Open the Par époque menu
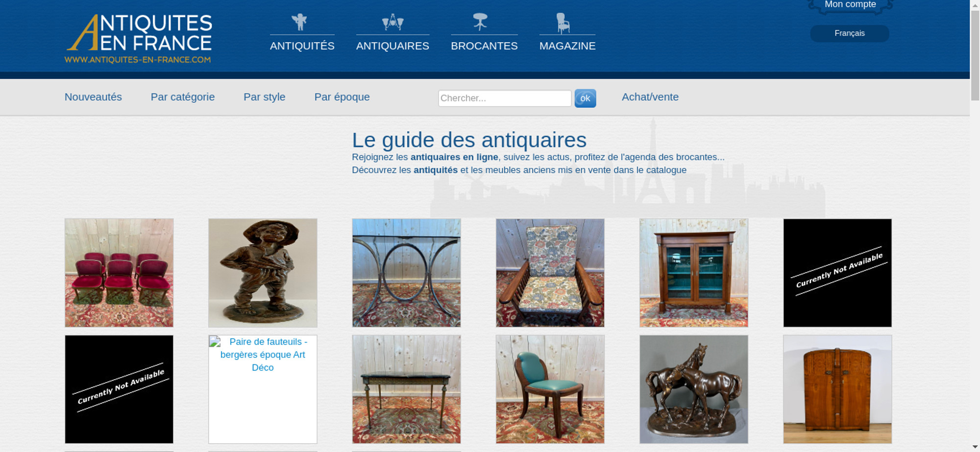 click(342, 97)
